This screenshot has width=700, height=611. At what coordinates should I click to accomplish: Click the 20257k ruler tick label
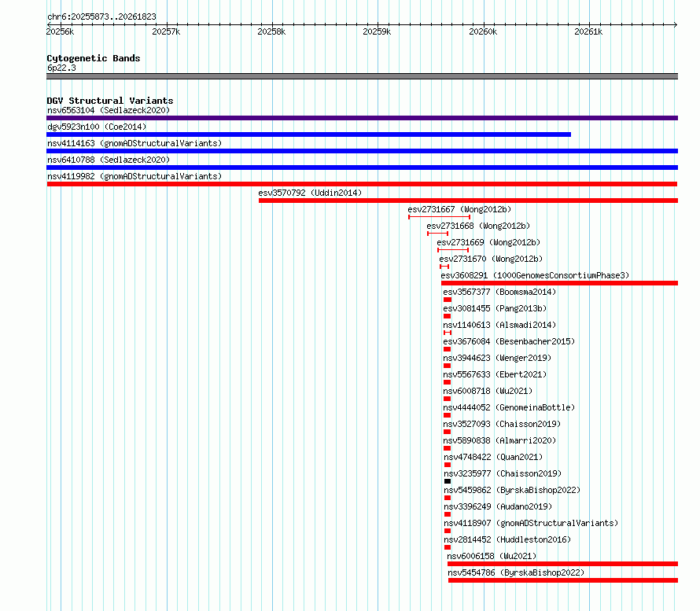166,31
